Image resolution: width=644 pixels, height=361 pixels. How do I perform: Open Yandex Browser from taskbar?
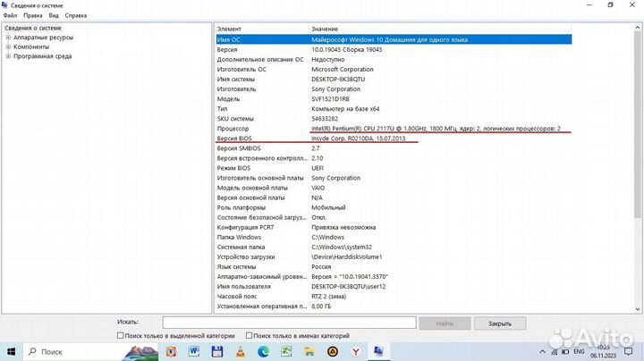point(356,351)
